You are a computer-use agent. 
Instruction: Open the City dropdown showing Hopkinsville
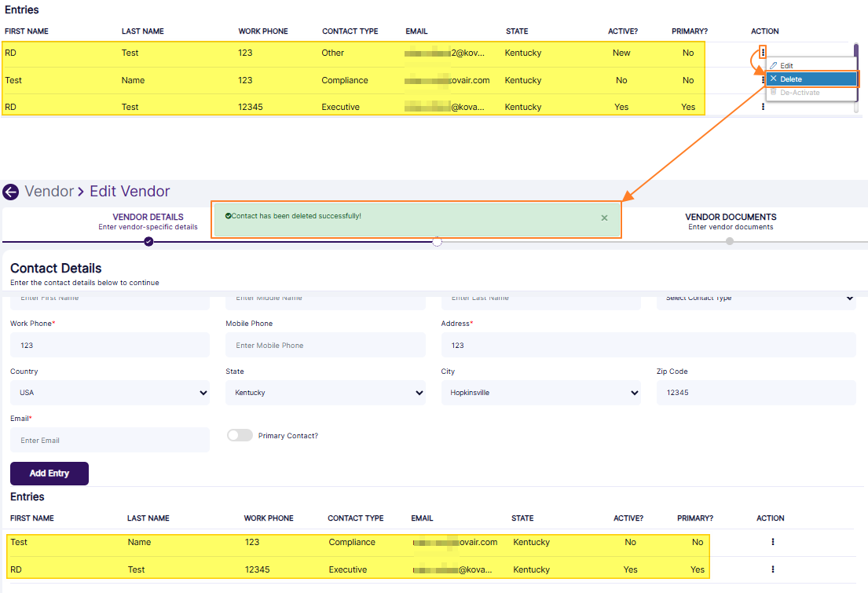pyautogui.click(x=540, y=393)
